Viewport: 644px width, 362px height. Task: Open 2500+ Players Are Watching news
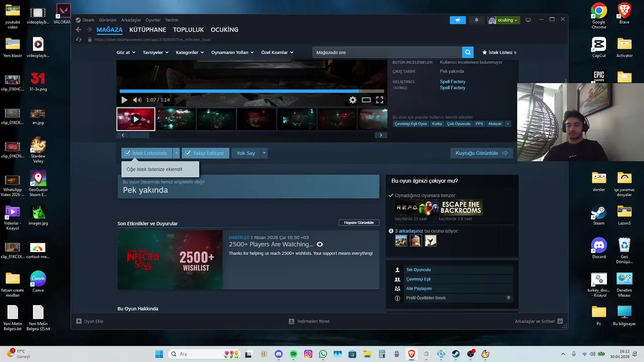pyautogui.click(x=271, y=244)
